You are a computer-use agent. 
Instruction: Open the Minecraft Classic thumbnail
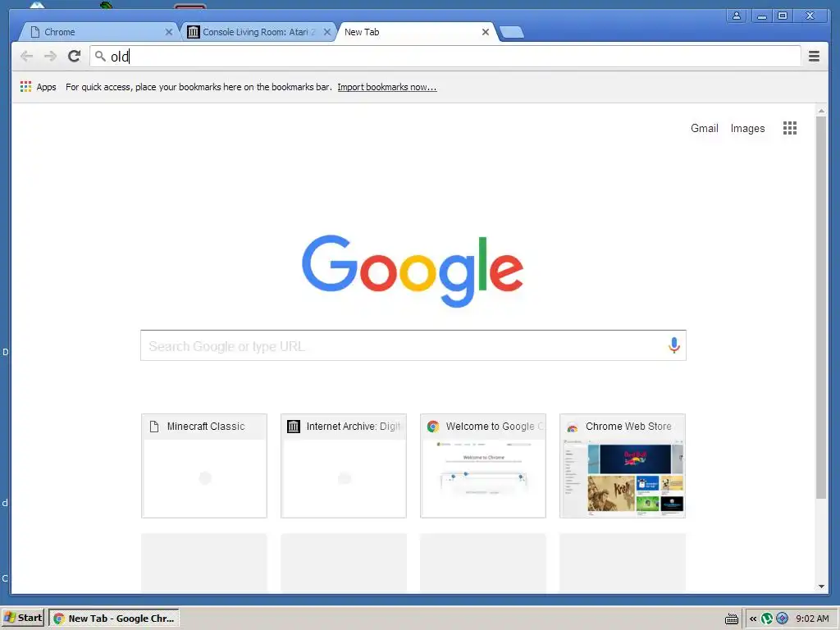click(x=204, y=466)
